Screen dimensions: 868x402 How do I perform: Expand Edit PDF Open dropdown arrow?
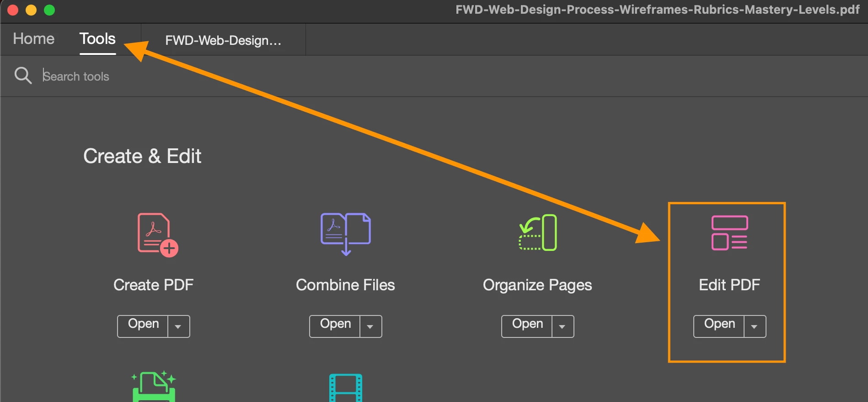[755, 326]
